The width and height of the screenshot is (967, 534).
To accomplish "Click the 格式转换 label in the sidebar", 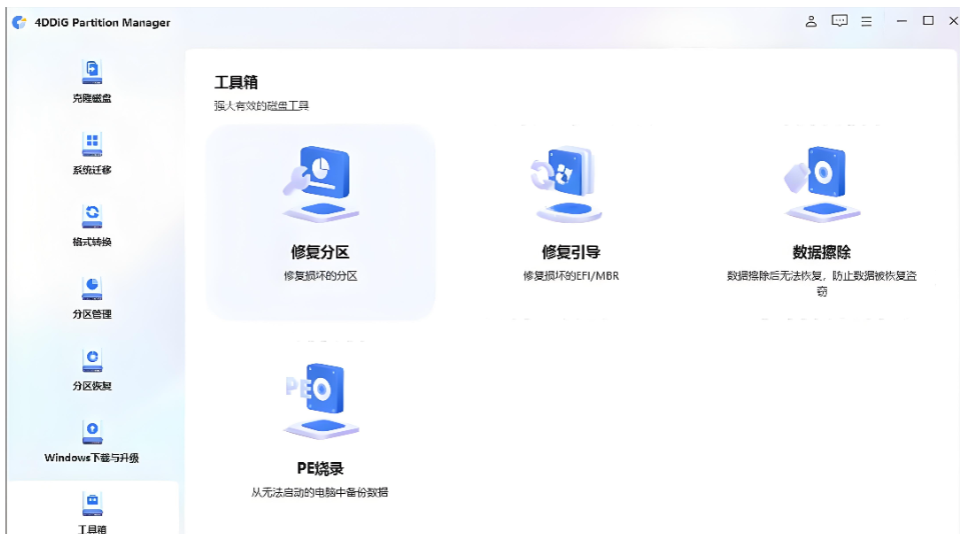I will [92, 242].
